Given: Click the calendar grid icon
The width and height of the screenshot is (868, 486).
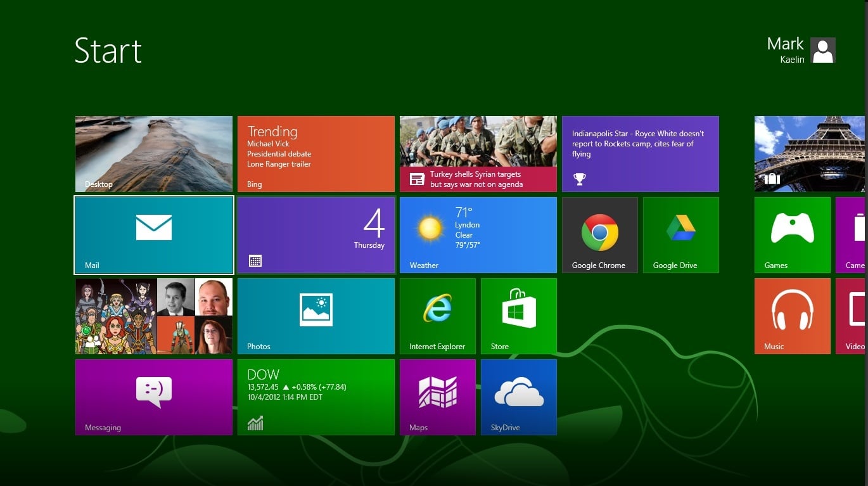Looking at the screenshot, I should click(255, 260).
